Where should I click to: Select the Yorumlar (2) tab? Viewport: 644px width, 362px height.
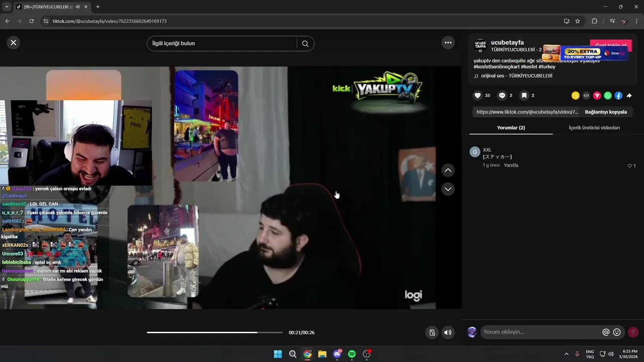click(x=511, y=128)
